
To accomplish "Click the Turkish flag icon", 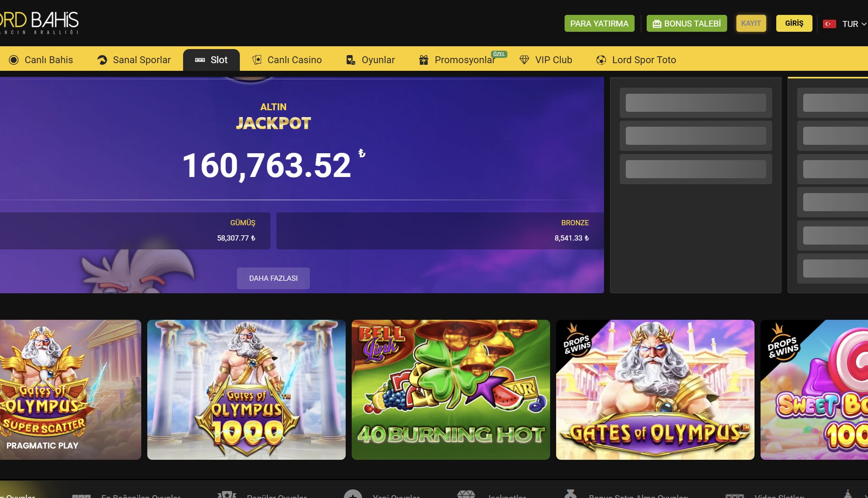I will pos(829,24).
